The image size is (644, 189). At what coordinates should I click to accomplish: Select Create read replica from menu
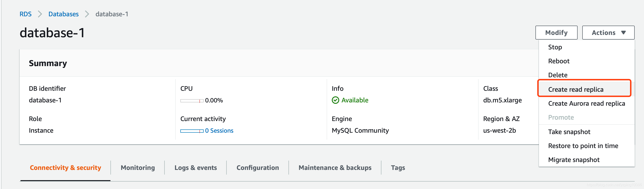coord(575,89)
